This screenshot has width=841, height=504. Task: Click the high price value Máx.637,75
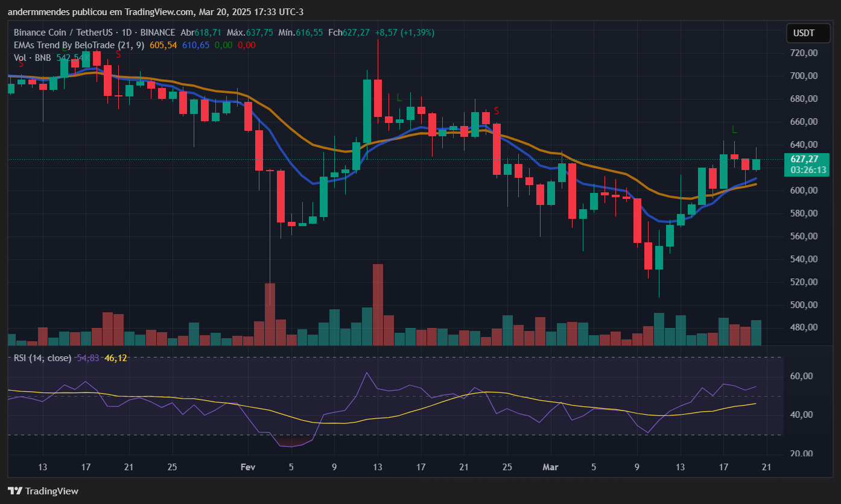click(250, 33)
